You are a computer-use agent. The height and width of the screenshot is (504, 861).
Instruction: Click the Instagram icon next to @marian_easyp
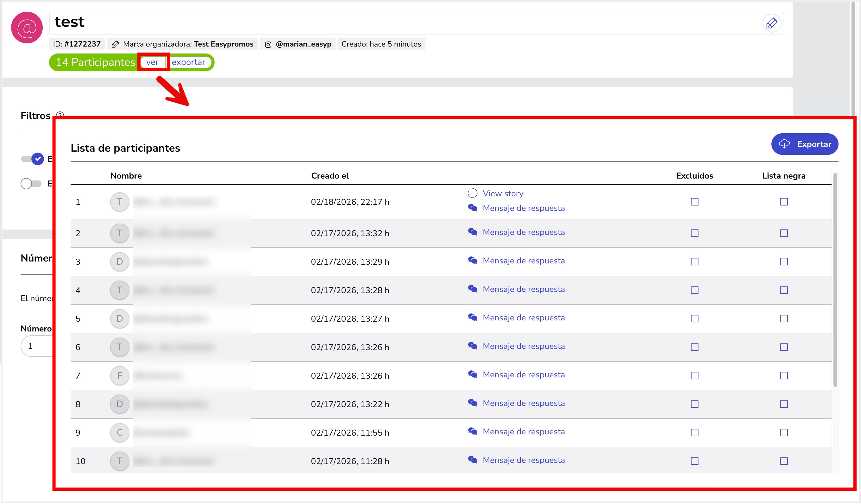tap(268, 44)
